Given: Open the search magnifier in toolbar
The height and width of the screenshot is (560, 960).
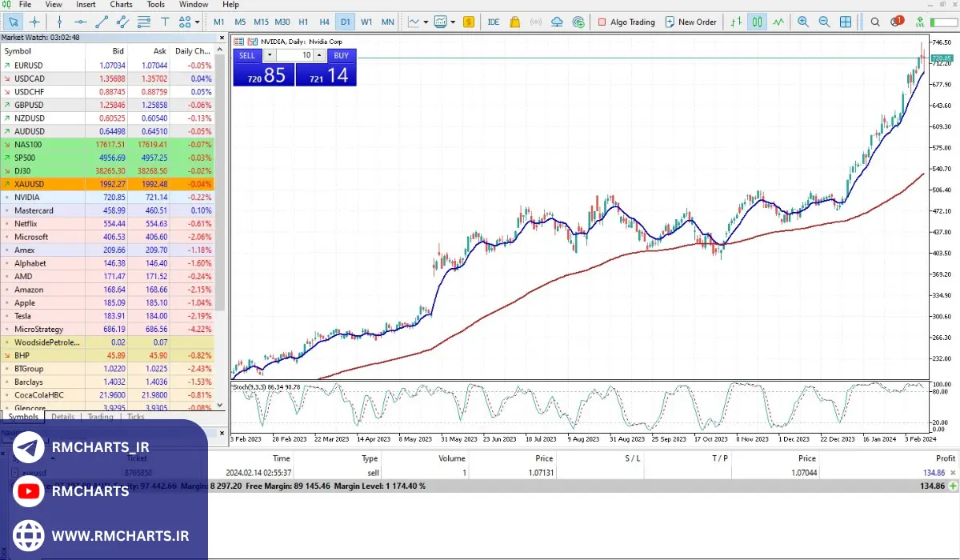Looking at the screenshot, I should [875, 22].
